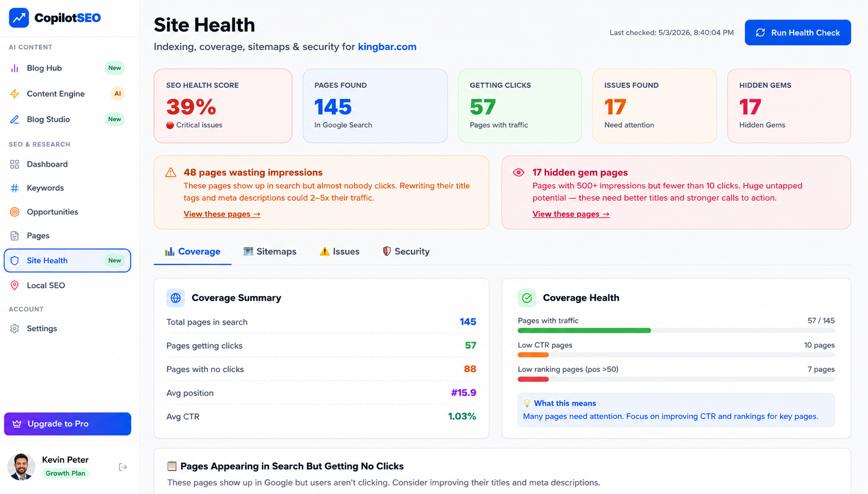Viewport: 868px width, 494px height.
Task: Click the Hidden Gems 17 card
Action: (789, 105)
